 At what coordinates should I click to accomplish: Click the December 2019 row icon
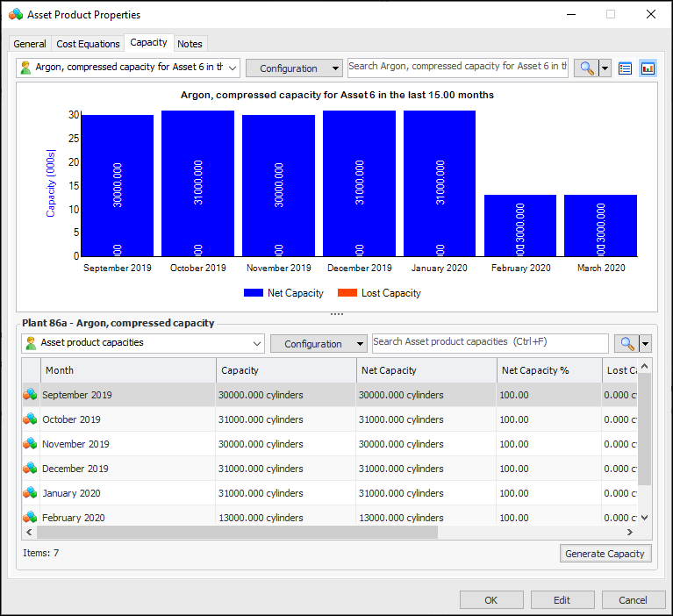[x=31, y=469]
